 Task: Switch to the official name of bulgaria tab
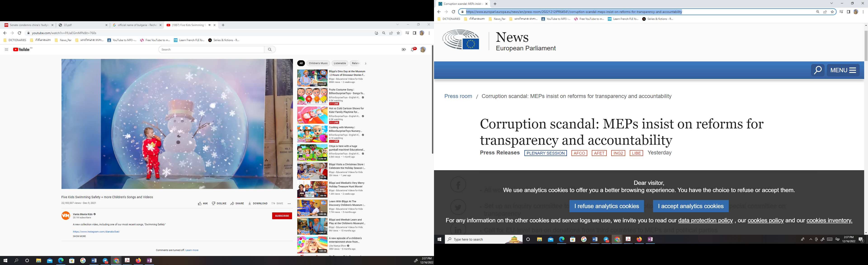tap(137, 25)
